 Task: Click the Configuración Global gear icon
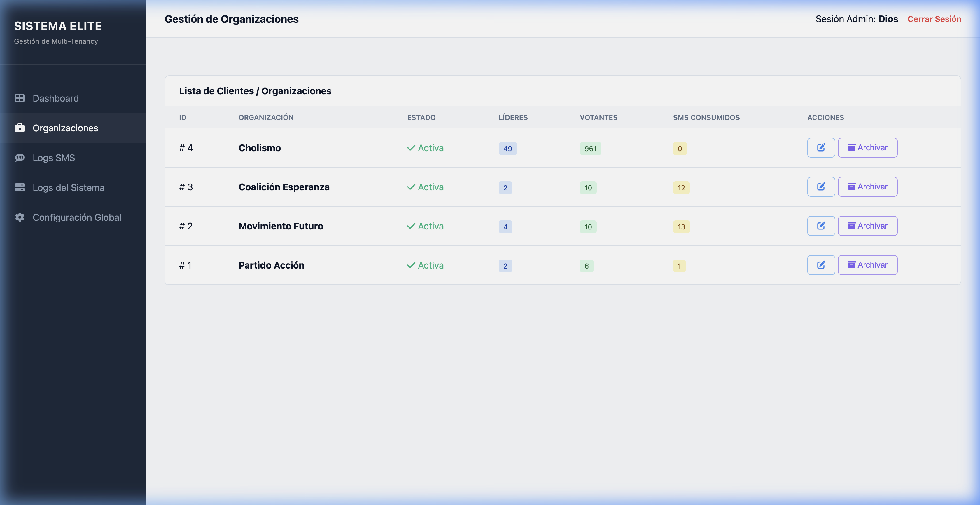tap(20, 217)
